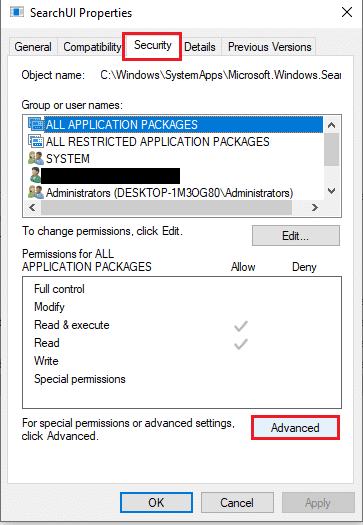Viewport: 363px width, 525px height.
Task: Click the ALL APPLICATION PACKAGES group icon
Action: click(36, 124)
